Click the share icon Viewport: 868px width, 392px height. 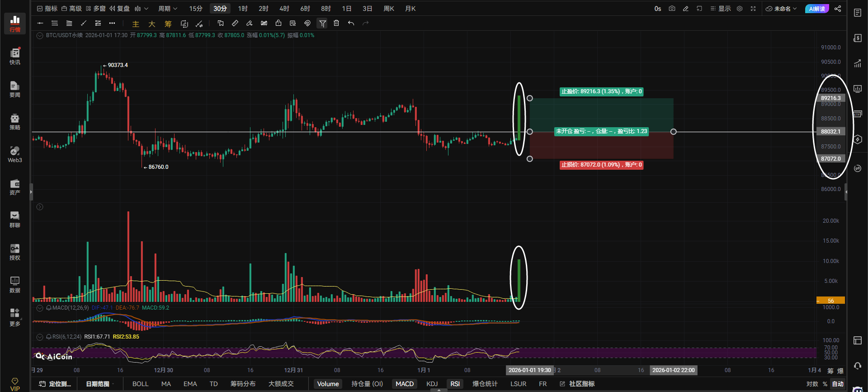pyautogui.click(x=838, y=9)
